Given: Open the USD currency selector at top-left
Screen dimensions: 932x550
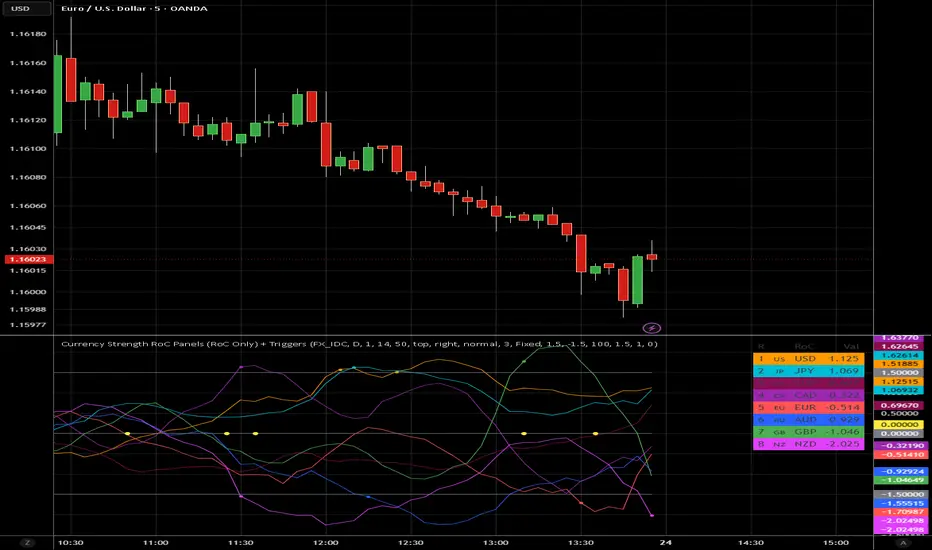Looking at the screenshot, I should (x=27, y=8).
